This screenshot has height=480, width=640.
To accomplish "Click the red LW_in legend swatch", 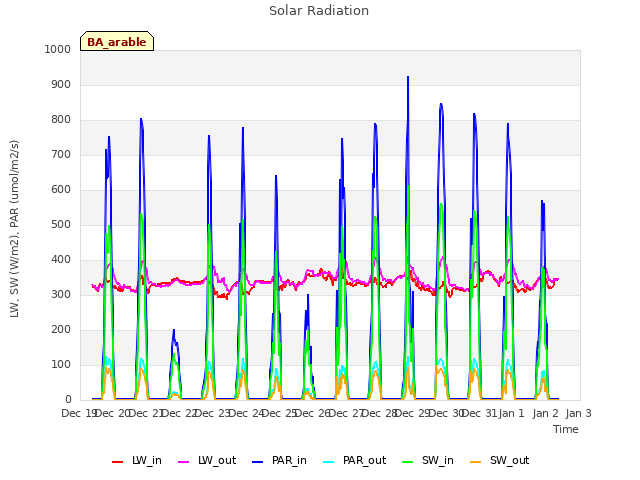I will point(117,462).
